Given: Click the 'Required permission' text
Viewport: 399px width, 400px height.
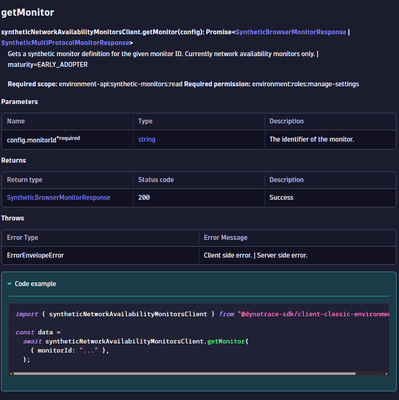Looking at the screenshot, I should [217, 84].
